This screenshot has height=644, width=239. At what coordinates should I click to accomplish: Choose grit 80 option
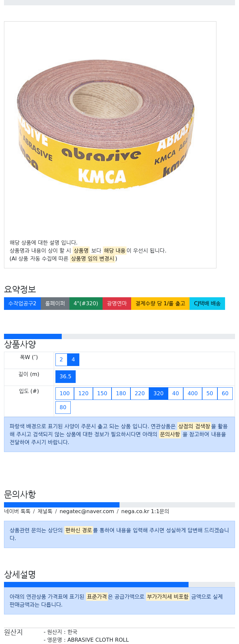pyautogui.click(x=63, y=408)
